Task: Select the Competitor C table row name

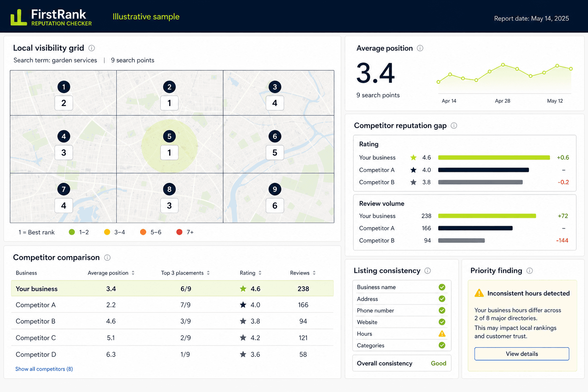Action: click(x=36, y=338)
